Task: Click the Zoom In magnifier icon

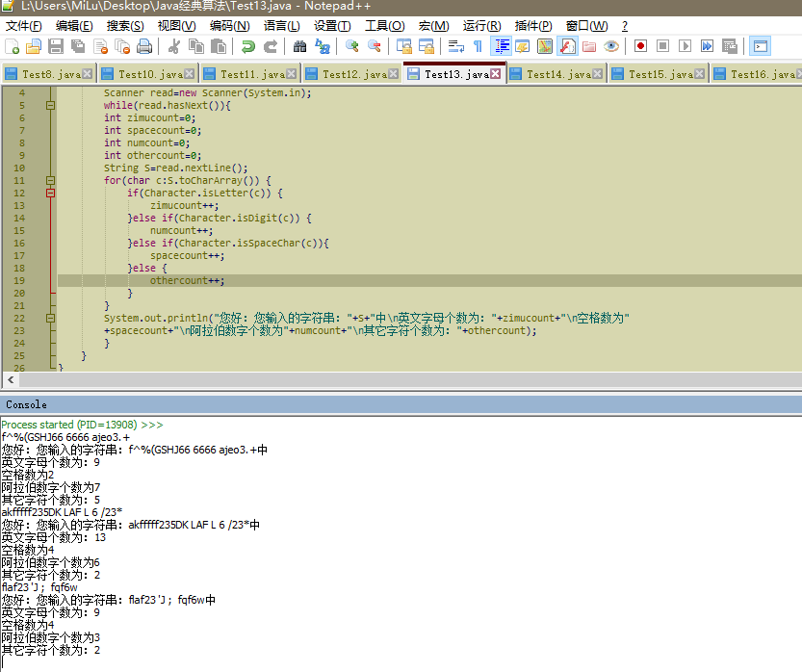Action: [352, 46]
